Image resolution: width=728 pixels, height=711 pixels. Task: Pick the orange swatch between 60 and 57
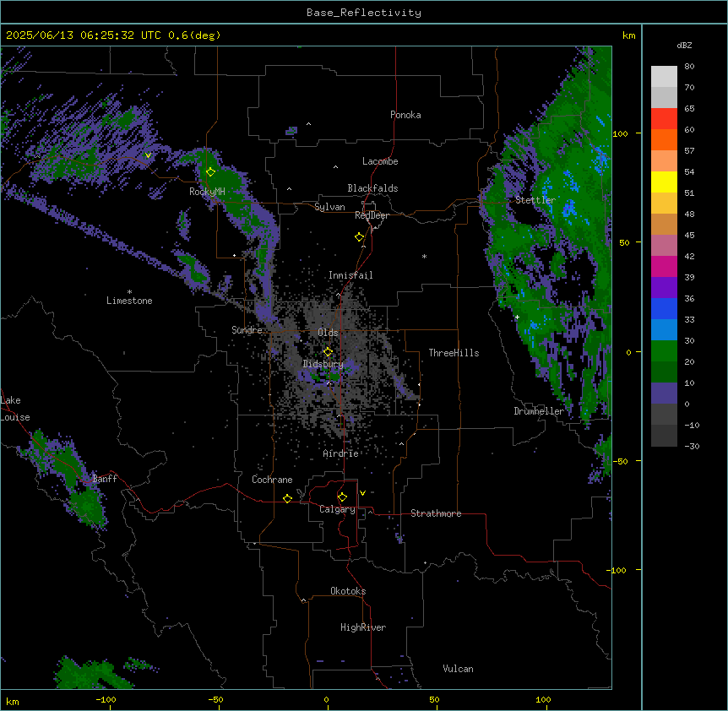pyautogui.click(x=664, y=140)
